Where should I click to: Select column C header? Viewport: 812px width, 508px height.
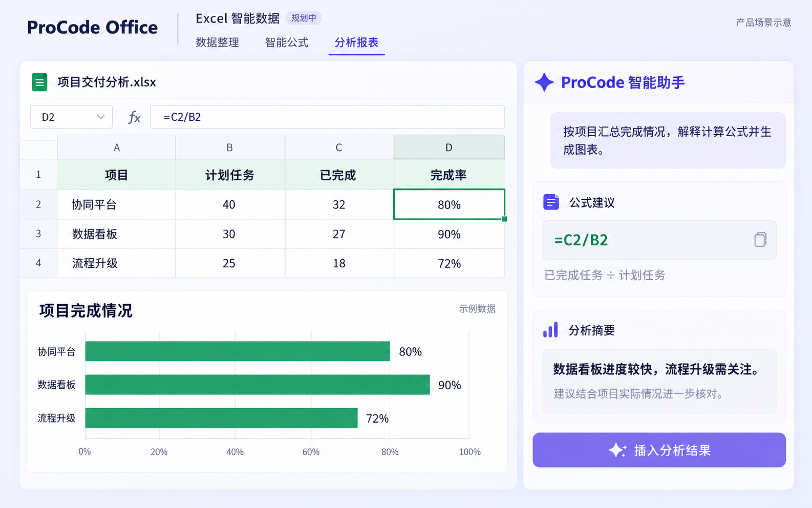click(x=339, y=147)
